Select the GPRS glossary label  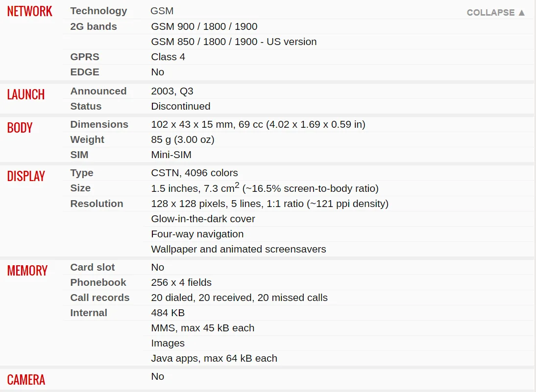85,57
